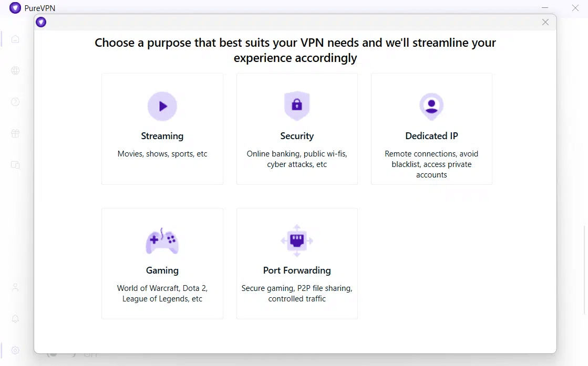Open the account profile sidebar icon
This screenshot has width=588, height=366.
click(15, 287)
